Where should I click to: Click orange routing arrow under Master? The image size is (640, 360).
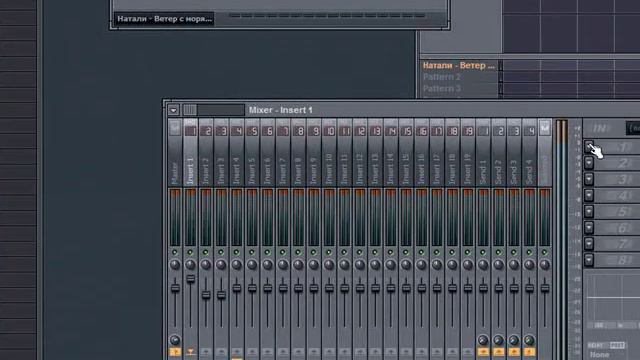click(x=175, y=352)
